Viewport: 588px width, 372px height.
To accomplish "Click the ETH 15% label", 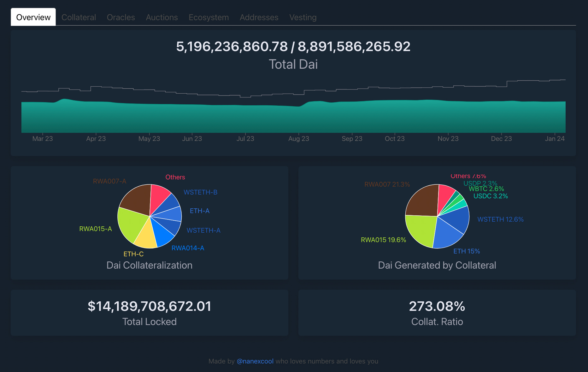I will pos(467,251).
